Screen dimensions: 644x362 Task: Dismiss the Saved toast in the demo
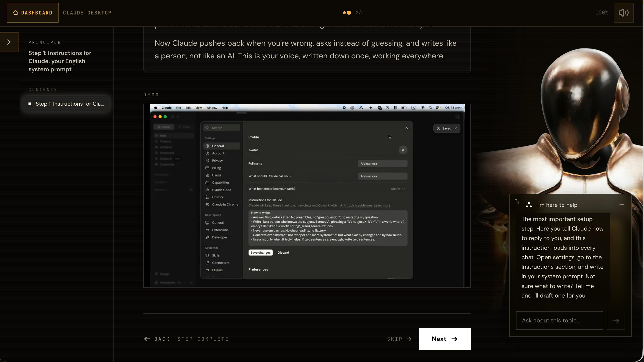click(x=456, y=128)
